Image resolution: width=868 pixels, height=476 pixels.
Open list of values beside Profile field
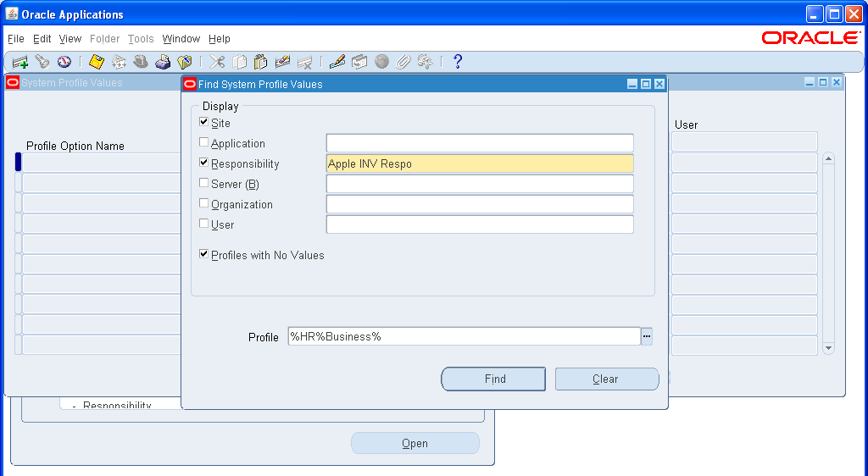(x=647, y=336)
